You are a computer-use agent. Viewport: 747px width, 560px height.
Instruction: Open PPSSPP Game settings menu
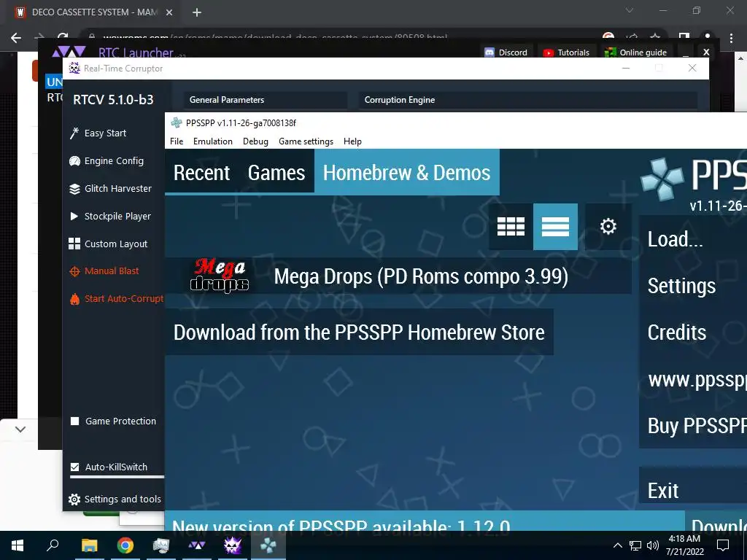(306, 141)
